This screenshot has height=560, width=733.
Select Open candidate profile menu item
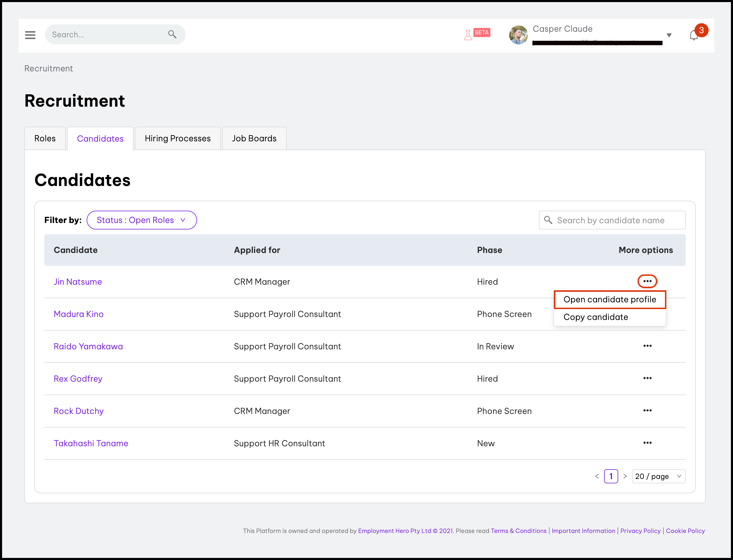click(x=609, y=299)
